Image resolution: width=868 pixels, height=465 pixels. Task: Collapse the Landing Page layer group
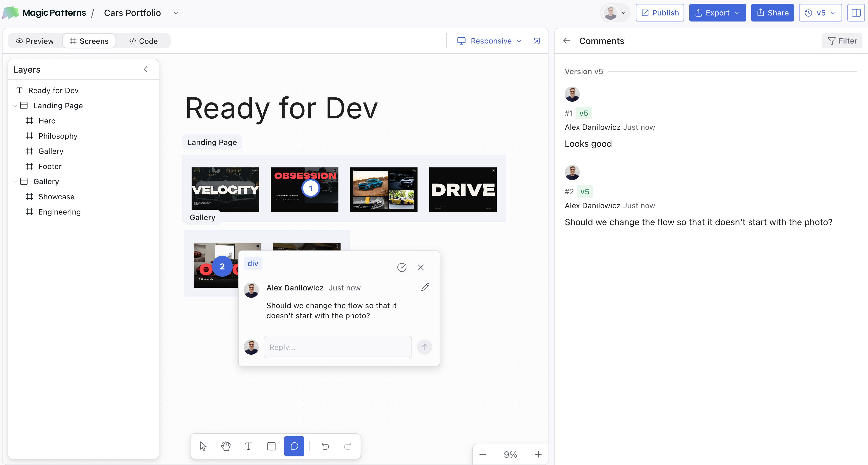tap(15, 105)
